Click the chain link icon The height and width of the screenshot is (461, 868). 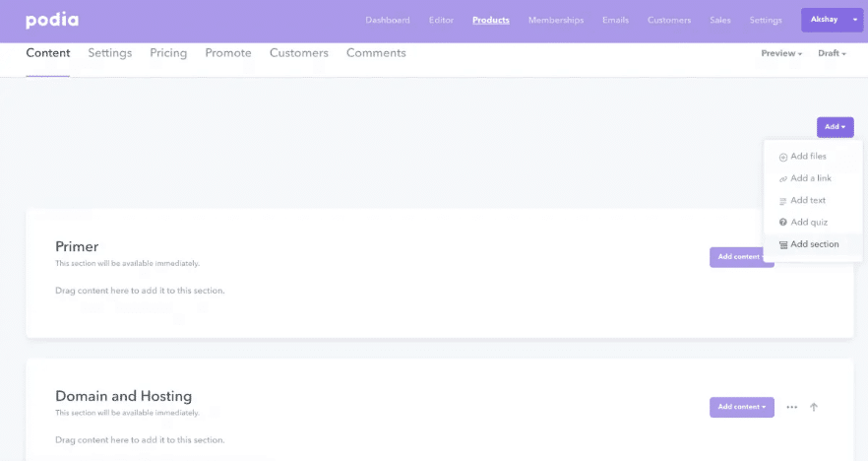click(x=782, y=179)
